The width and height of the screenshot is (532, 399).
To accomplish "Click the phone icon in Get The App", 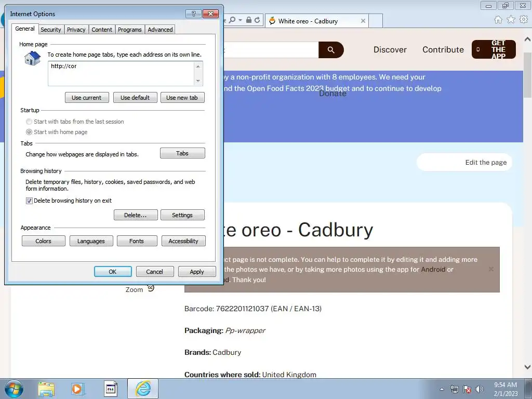I will (x=478, y=49).
